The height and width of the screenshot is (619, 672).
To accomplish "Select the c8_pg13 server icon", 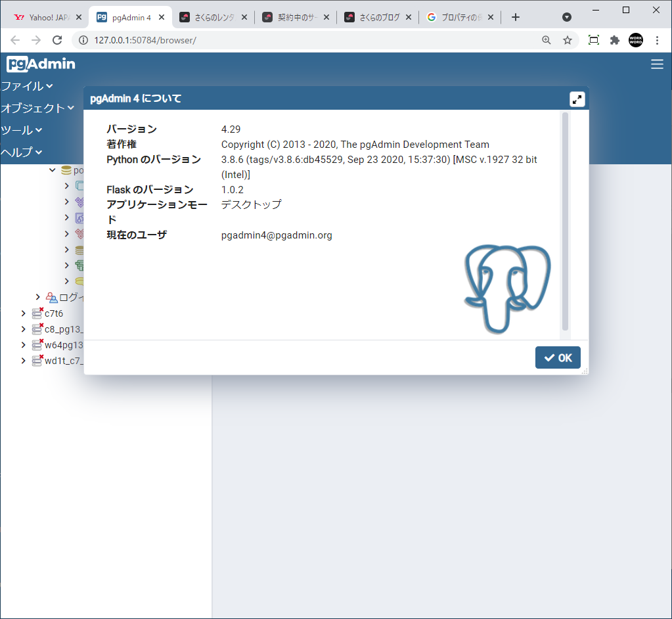I will coord(37,329).
